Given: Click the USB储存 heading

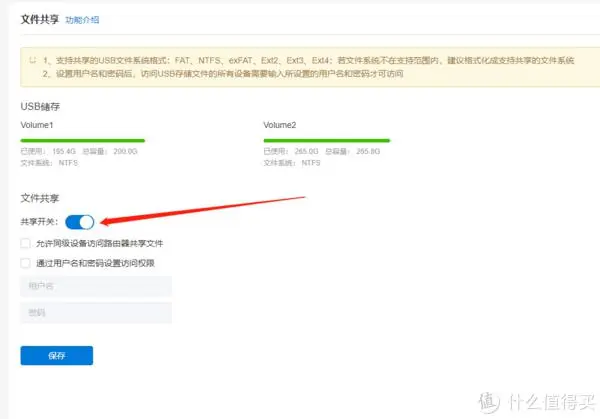Looking at the screenshot, I should [40, 107].
